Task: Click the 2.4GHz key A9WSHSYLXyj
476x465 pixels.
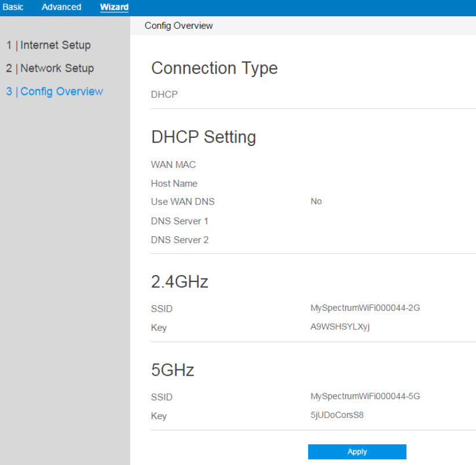Action: click(340, 327)
